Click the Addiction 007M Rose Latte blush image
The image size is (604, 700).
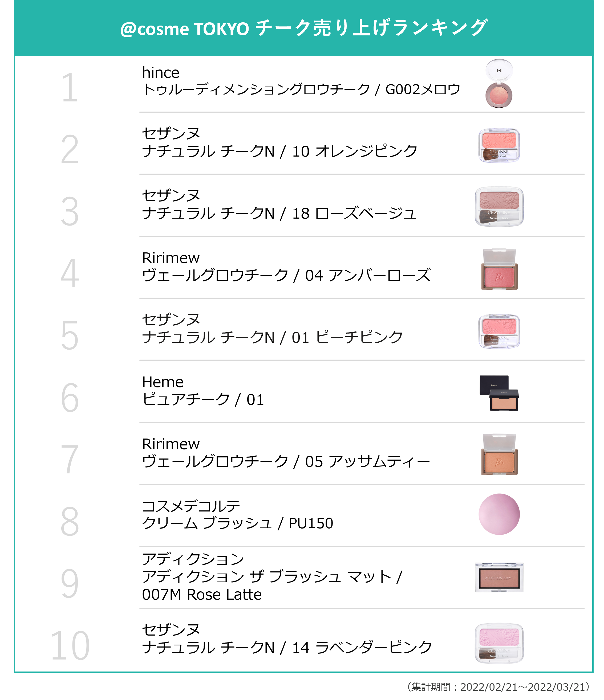[499, 577]
